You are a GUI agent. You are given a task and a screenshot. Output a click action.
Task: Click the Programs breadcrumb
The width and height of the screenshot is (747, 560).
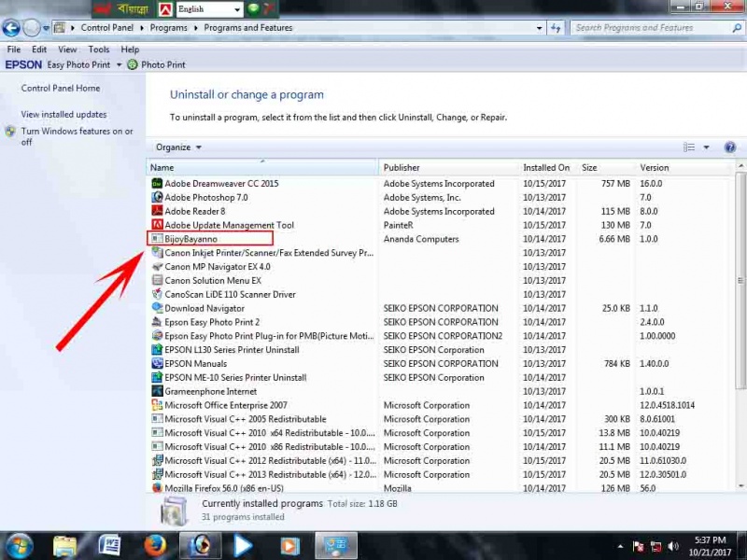click(169, 28)
